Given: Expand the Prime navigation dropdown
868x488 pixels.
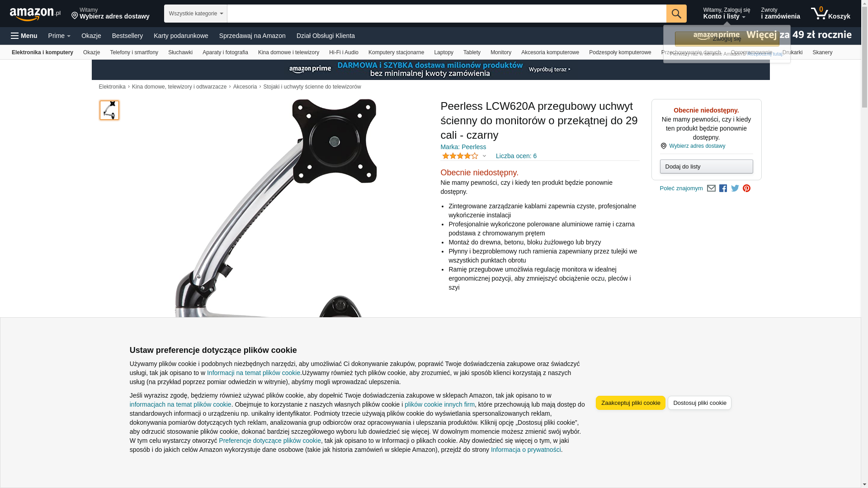Looking at the screenshot, I should 59,36.
